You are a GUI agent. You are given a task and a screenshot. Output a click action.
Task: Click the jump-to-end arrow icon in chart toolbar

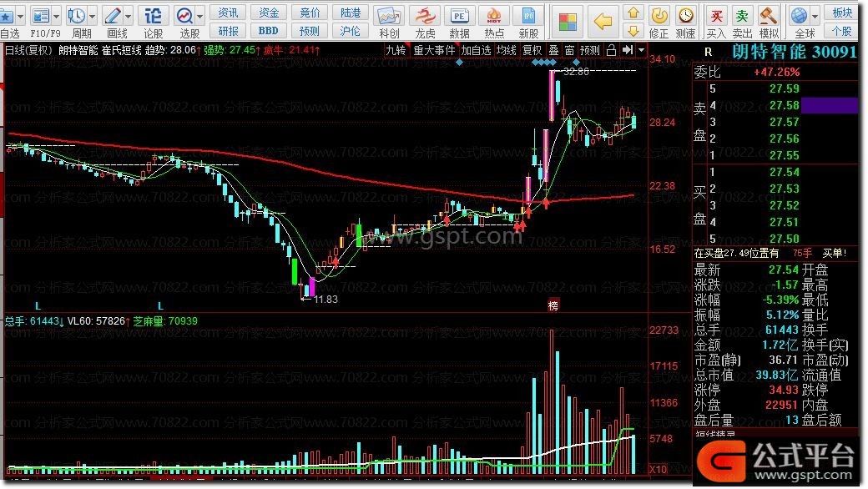(x=627, y=50)
